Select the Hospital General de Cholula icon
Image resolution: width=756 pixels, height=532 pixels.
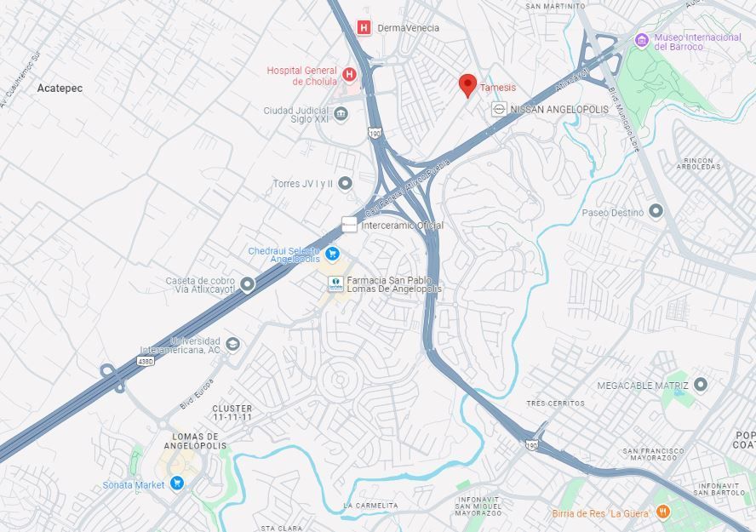coord(349,74)
